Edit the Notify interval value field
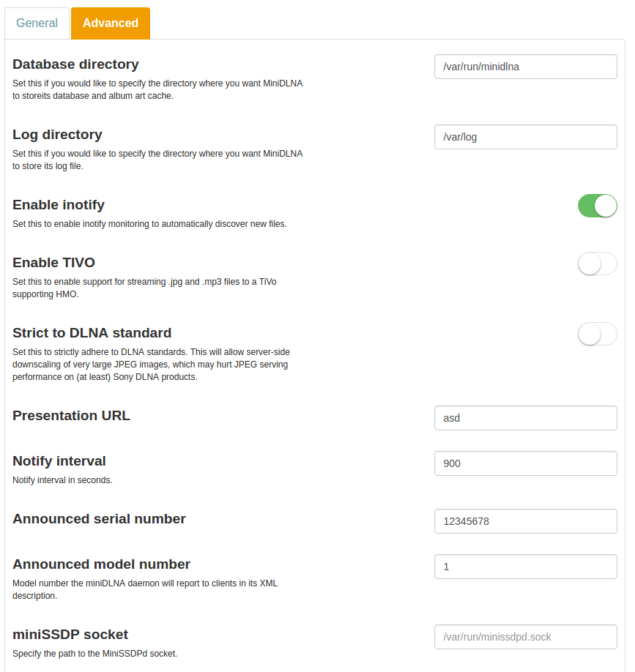635x672 pixels. click(525, 463)
